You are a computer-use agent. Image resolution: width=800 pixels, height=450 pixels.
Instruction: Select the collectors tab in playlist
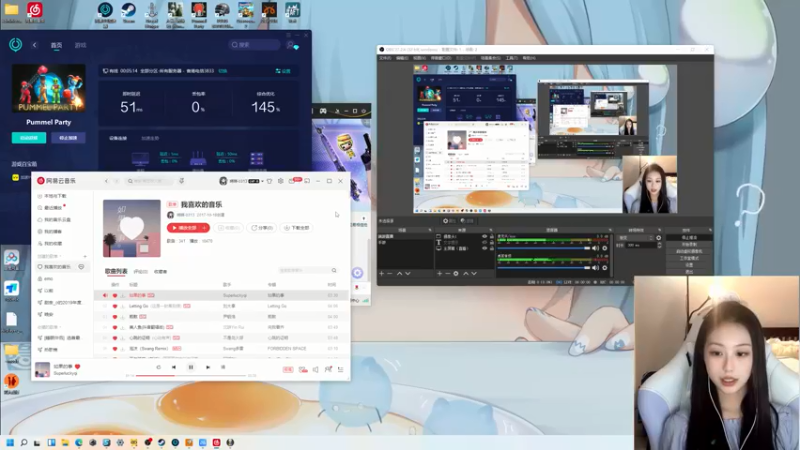tap(160, 272)
